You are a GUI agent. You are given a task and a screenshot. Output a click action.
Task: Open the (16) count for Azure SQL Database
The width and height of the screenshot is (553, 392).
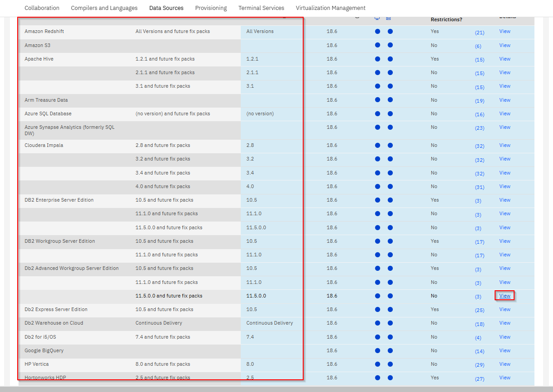click(480, 114)
